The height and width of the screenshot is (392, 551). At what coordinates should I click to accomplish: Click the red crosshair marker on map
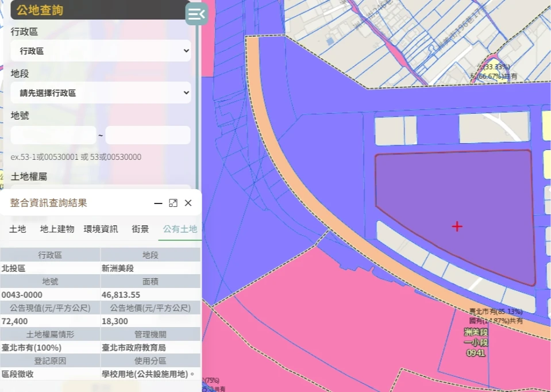(x=457, y=226)
